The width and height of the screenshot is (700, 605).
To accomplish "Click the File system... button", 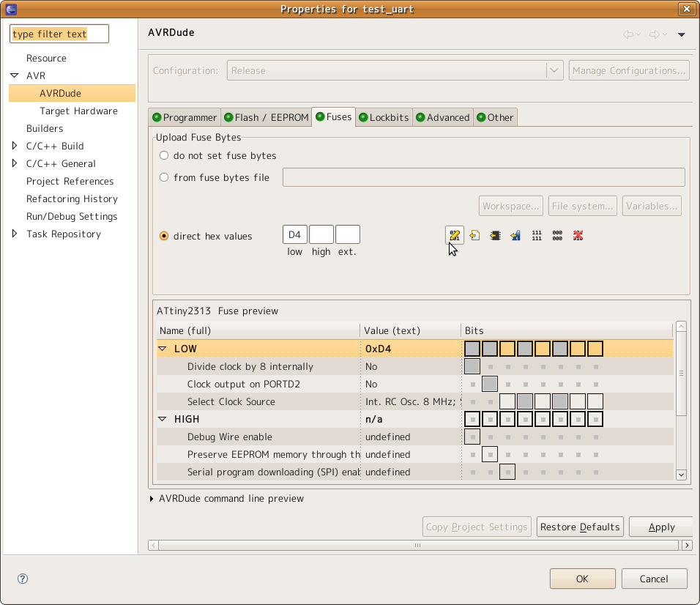I will [x=583, y=206].
